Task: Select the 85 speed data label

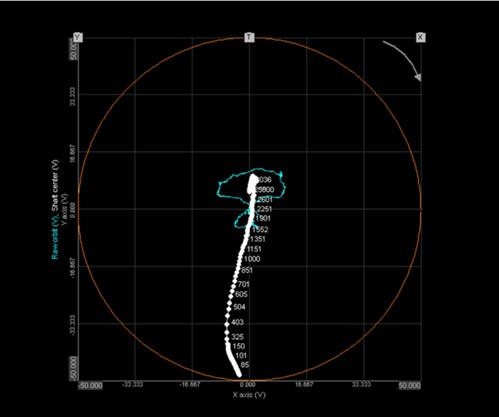Action: [245, 365]
